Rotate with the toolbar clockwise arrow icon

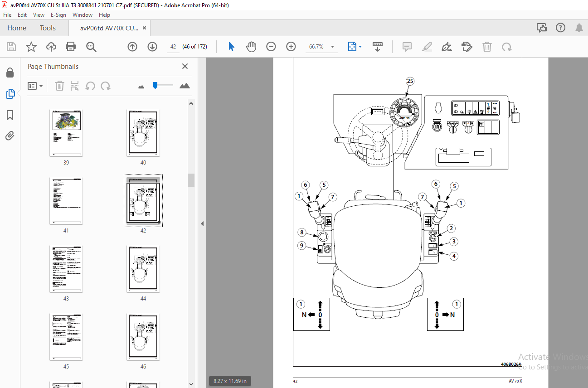pos(507,47)
